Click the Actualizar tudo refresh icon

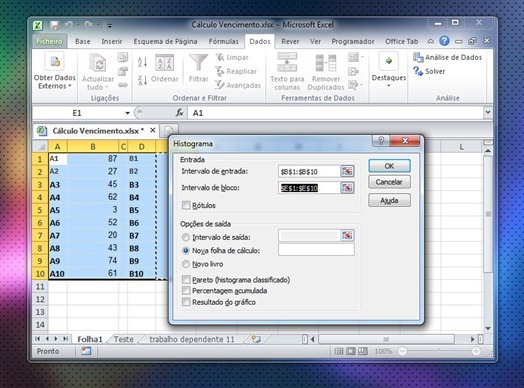coord(98,63)
